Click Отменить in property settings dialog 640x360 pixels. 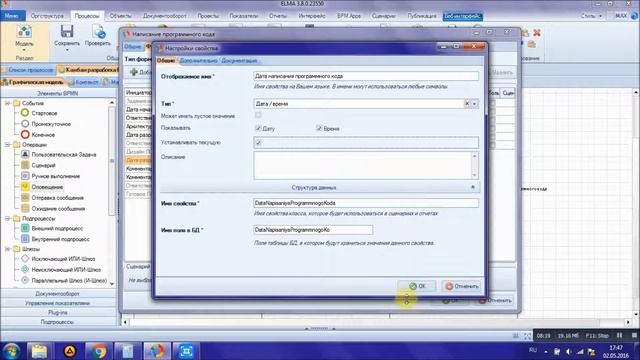pos(461,286)
